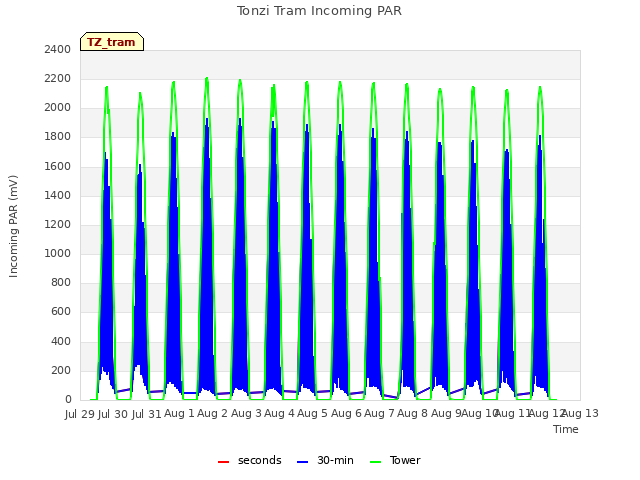Click the green Tower legend swatch
The width and height of the screenshot is (640, 480).
tap(375, 462)
